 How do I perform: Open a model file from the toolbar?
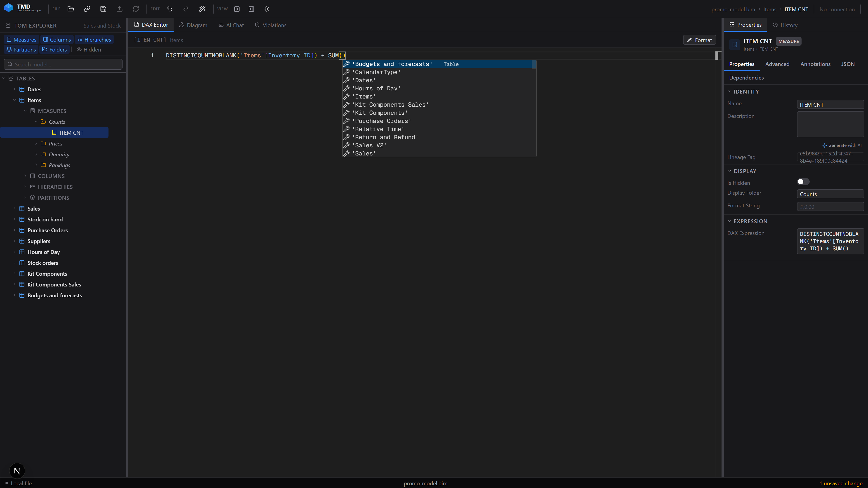point(71,9)
